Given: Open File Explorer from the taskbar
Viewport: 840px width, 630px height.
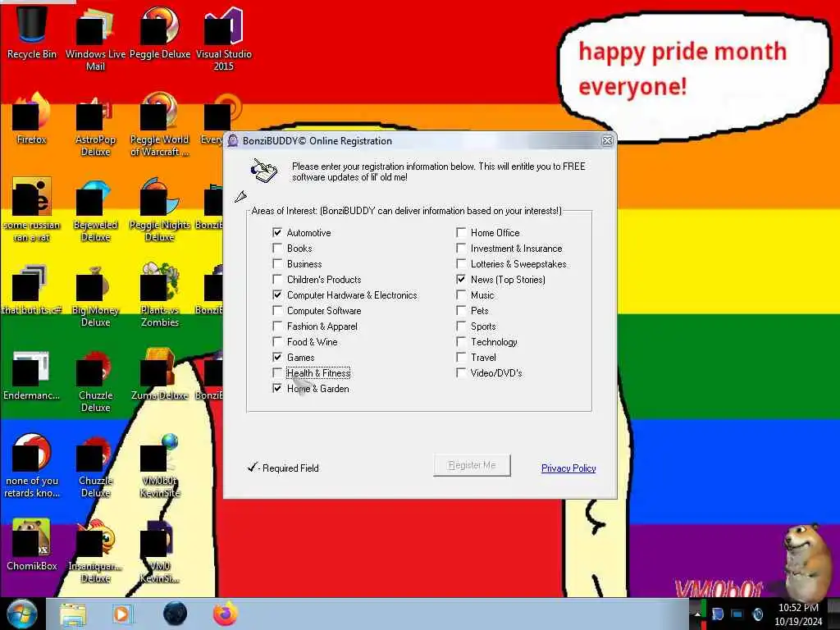Looking at the screenshot, I should tap(73, 614).
